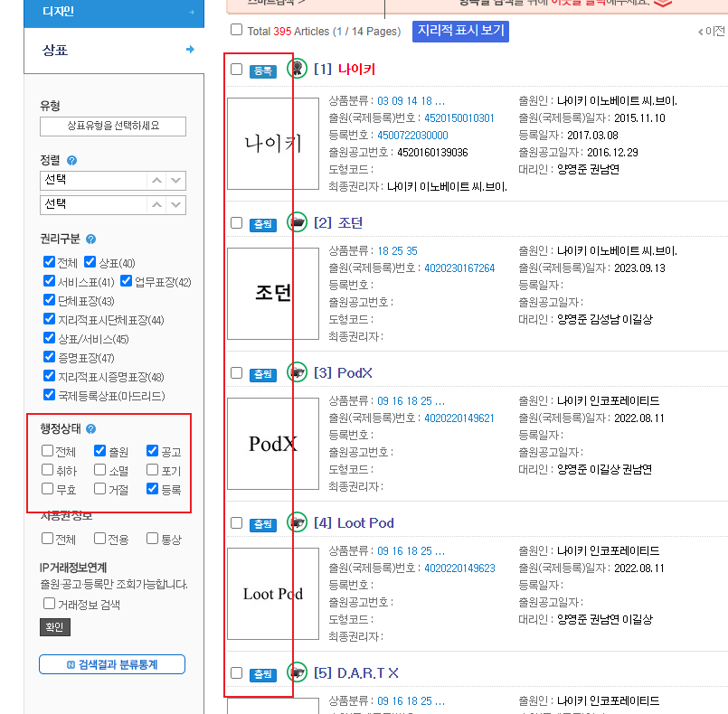The height and width of the screenshot is (714, 728).
Task: Uncheck 공고 under 행정상태
Action: pyautogui.click(x=152, y=450)
